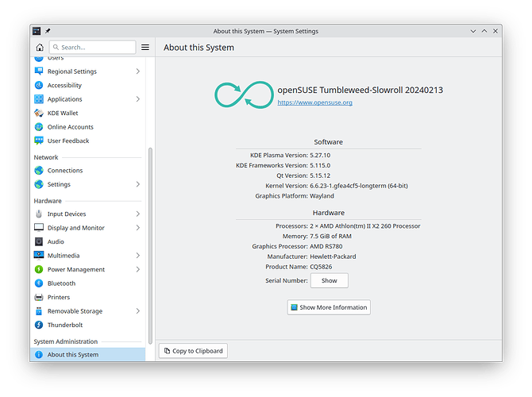Select the Thunderbolt icon
The image size is (532, 397).
click(x=39, y=325)
